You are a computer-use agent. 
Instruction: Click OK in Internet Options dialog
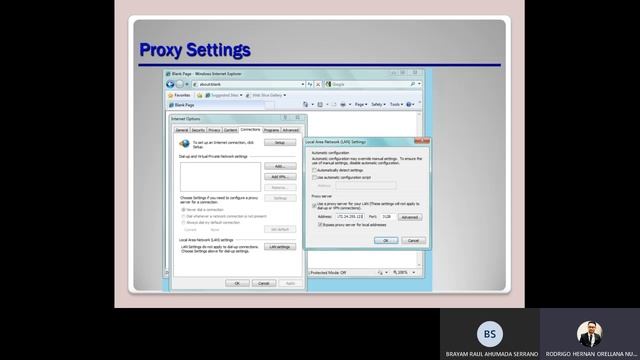[x=237, y=283]
